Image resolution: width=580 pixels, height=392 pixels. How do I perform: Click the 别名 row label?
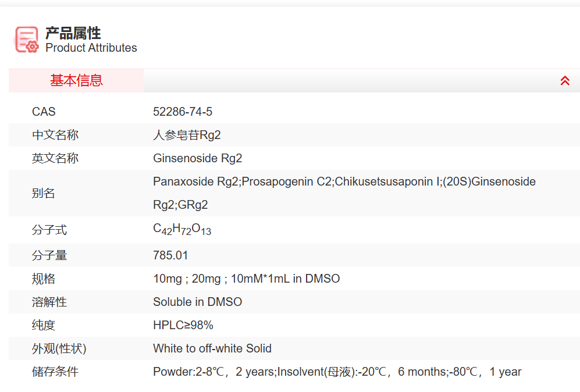44,193
